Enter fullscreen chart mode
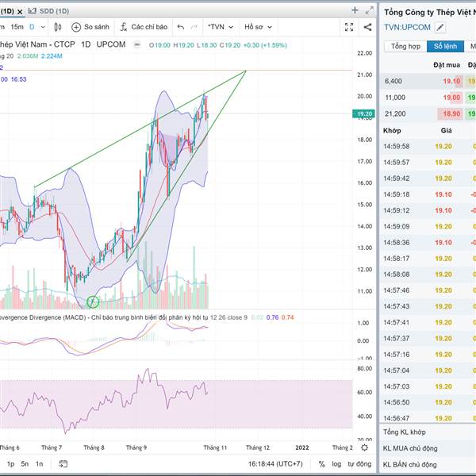476x476 pixels. 349,27
